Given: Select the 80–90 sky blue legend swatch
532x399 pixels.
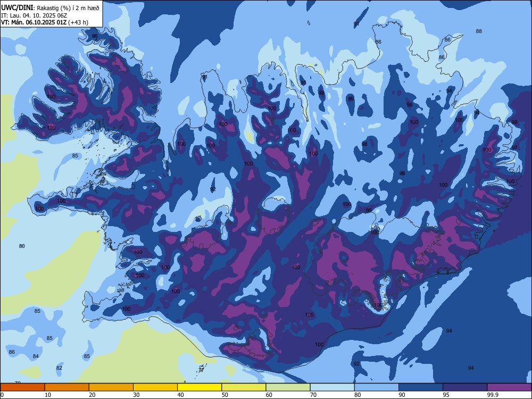Looking at the screenshot, I should [x=377, y=387].
